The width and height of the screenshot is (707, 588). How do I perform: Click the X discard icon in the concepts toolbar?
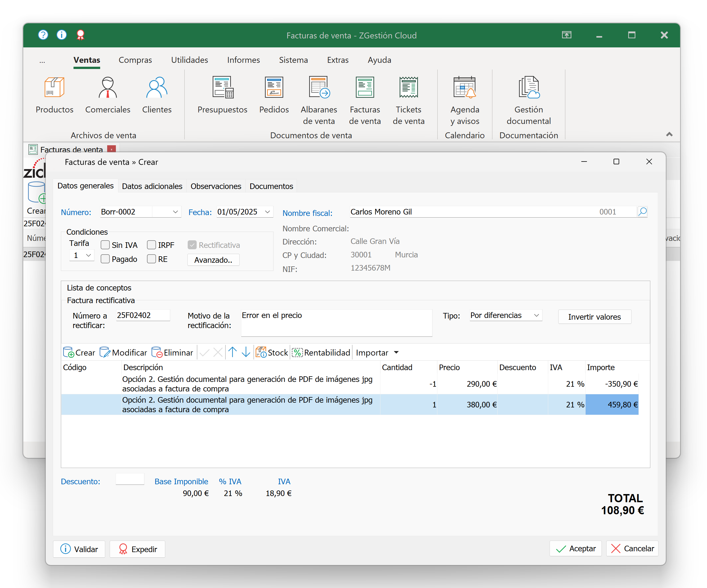pyautogui.click(x=218, y=352)
